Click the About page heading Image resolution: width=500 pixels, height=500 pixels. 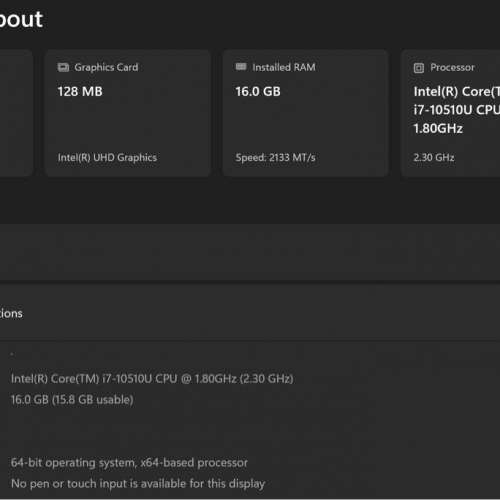coord(21,19)
